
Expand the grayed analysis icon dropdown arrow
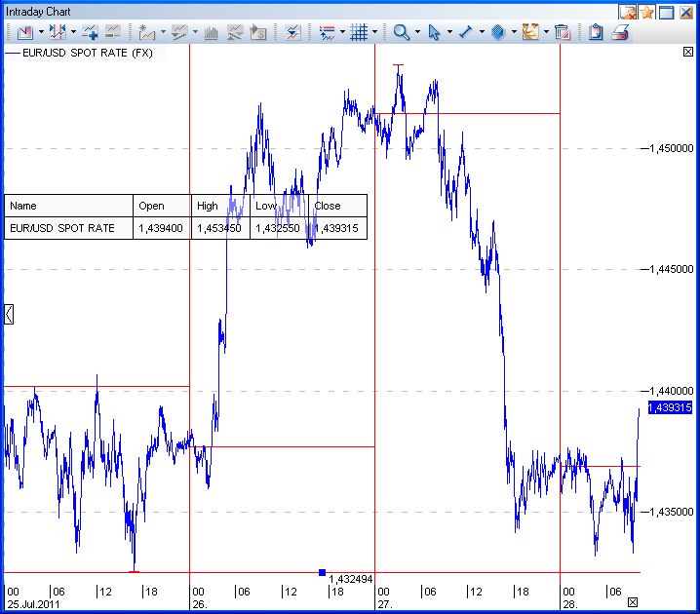tap(195, 32)
